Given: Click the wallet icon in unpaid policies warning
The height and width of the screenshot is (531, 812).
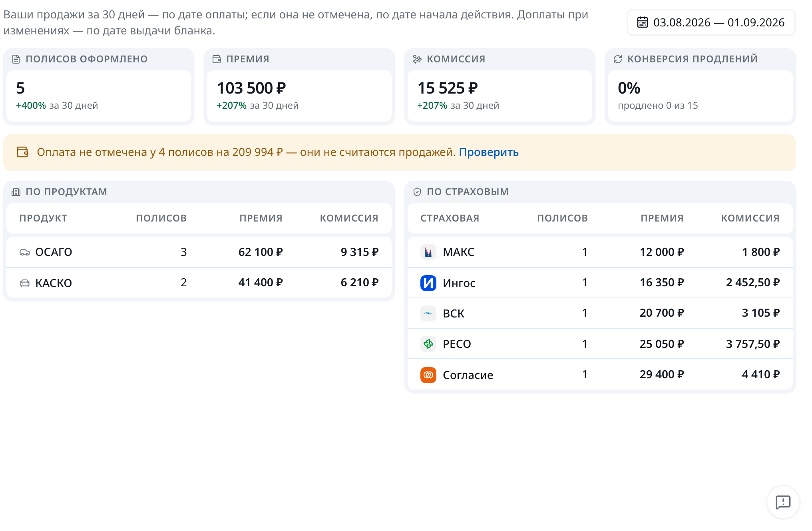Looking at the screenshot, I should coord(22,152).
